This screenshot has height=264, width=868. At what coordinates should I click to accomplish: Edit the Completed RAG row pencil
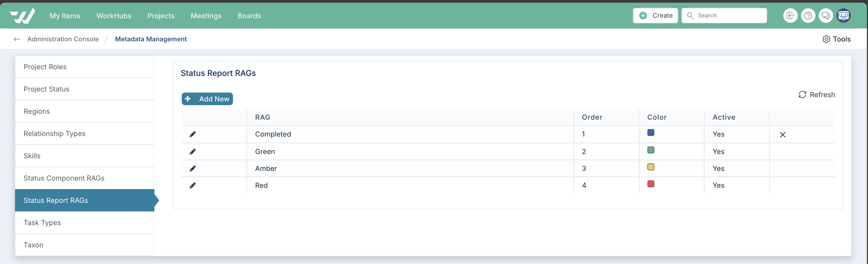click(x=193, y=134)
